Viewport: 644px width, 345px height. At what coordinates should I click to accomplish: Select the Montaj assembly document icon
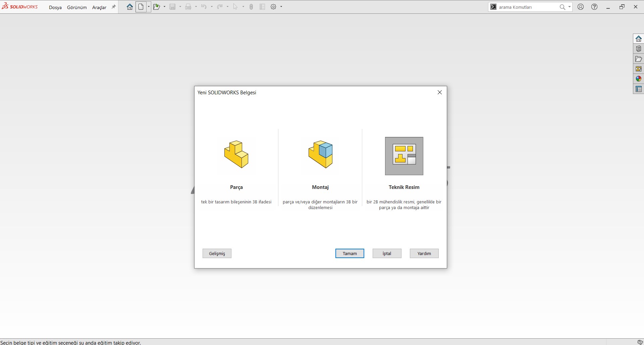pos(320,154)
